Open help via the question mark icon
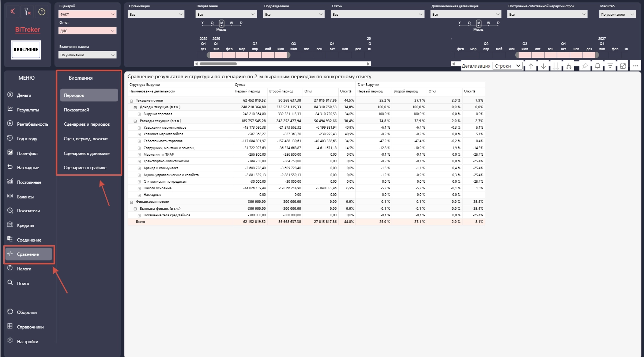This screenshot has height=357, width=644. (42, 12)
